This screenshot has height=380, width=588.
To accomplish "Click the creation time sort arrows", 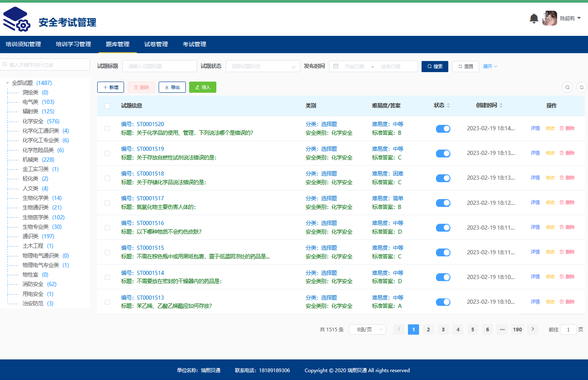I will tap(501, 106).
